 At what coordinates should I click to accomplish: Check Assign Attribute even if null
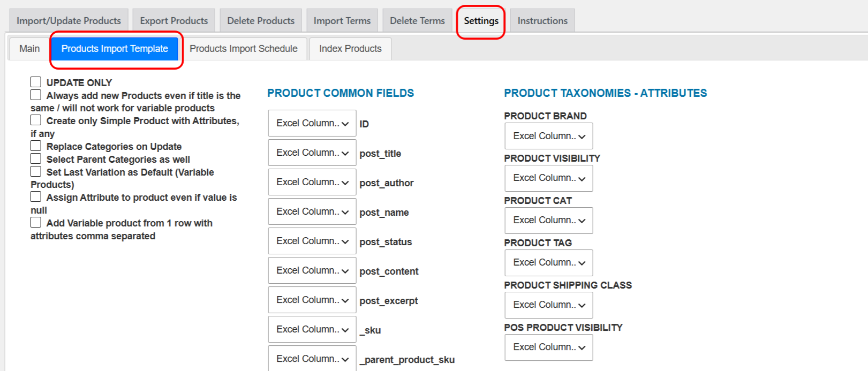tap(36, 196)
